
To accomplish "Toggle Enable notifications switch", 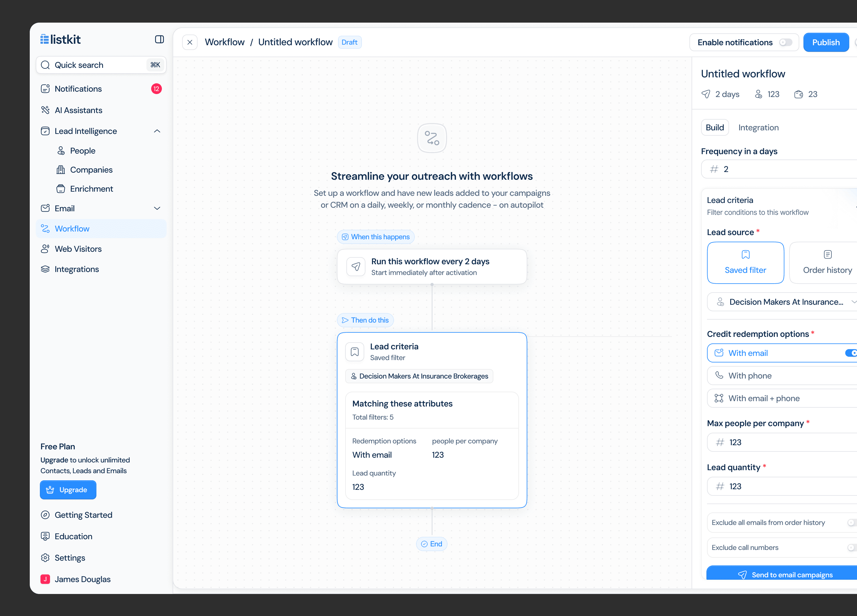I will coord(786,42).
